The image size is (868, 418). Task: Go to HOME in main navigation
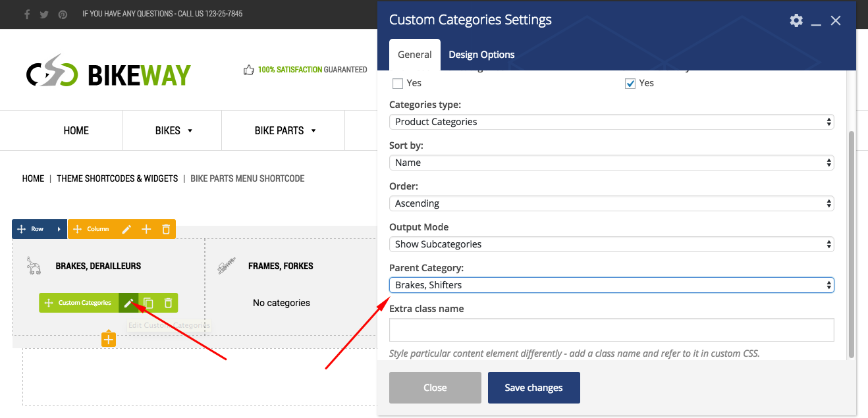click(x=76, y=130)
